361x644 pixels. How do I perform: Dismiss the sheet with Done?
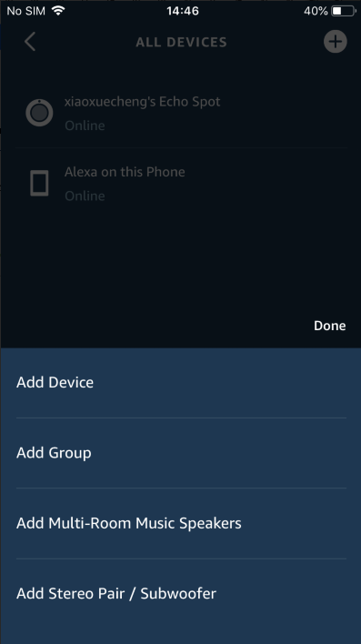pos(330,326)
